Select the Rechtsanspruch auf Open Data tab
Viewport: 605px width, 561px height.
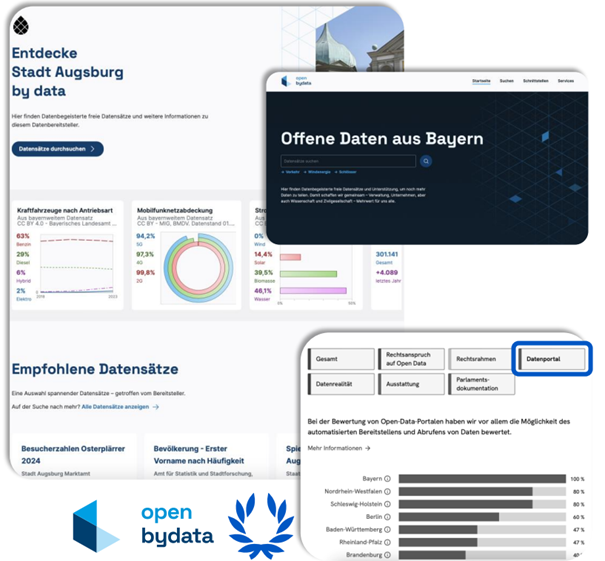coord(411,359)
